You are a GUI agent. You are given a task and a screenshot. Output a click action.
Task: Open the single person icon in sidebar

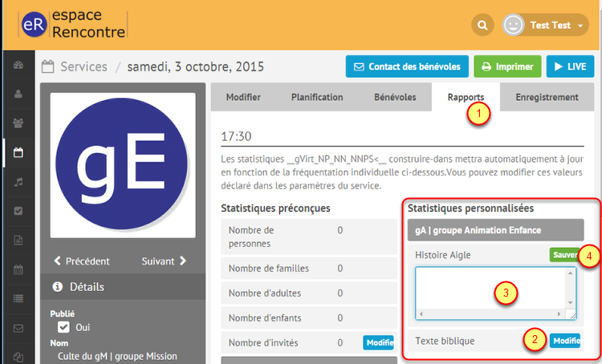pos(18,94)
